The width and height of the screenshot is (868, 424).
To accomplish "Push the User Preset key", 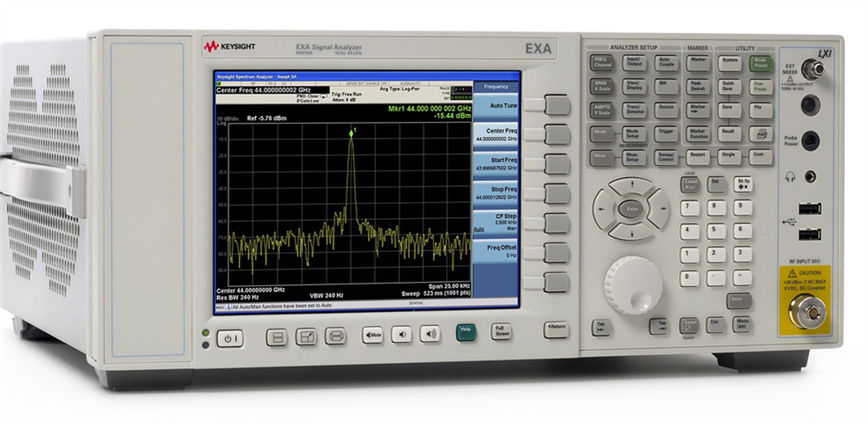I will (760, 87).
